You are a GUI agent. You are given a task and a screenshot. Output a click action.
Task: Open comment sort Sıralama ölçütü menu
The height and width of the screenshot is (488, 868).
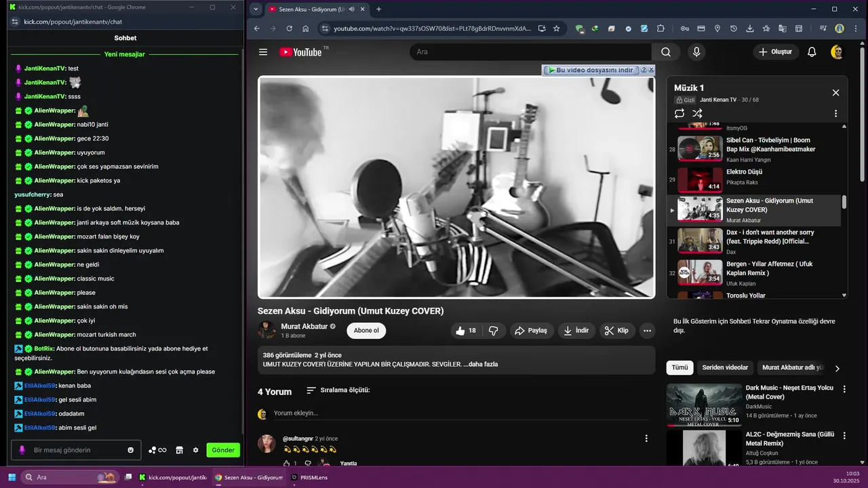click(x=338, y=390)
